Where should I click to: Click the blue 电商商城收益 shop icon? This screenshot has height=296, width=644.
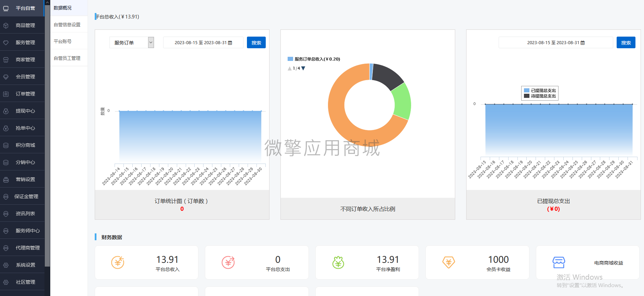[559, 262]
